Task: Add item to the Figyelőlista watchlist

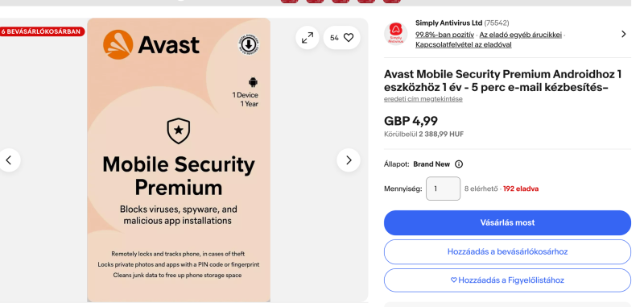Action: coord(507,280)
